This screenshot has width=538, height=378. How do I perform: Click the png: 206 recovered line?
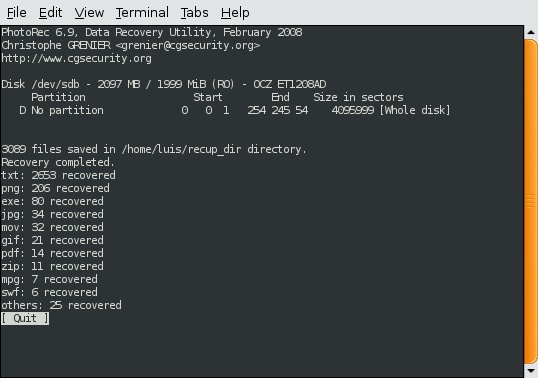click(x=55, y=188)
